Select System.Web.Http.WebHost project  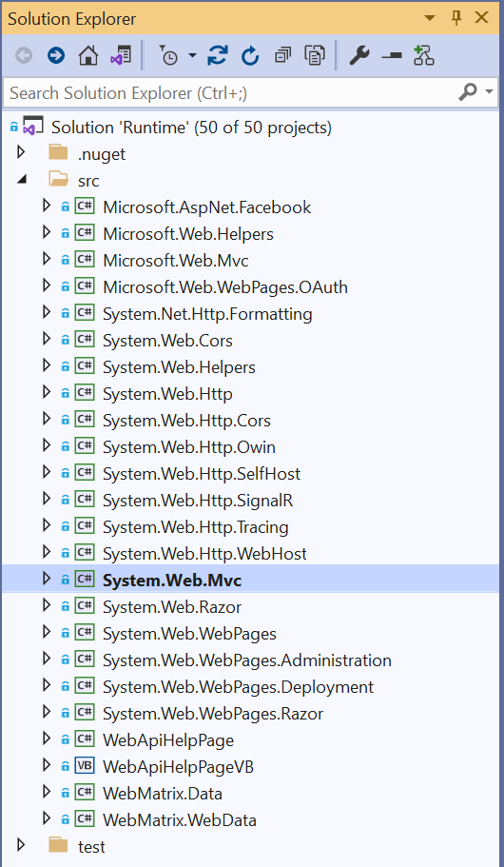(205, 553)
